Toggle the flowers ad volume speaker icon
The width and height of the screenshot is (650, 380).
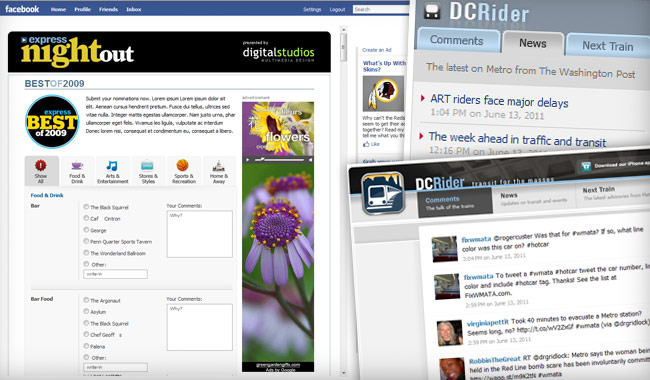(x=310, y=160)
